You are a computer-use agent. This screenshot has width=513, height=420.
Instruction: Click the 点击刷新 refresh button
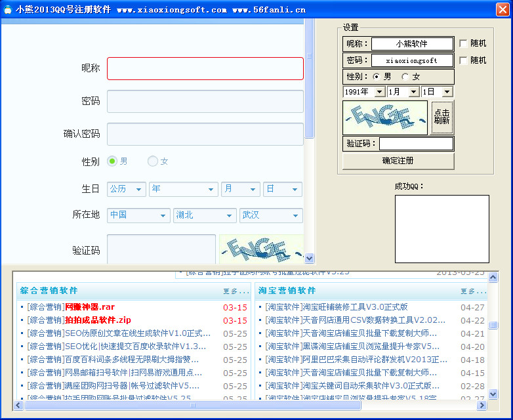[442, 117]
